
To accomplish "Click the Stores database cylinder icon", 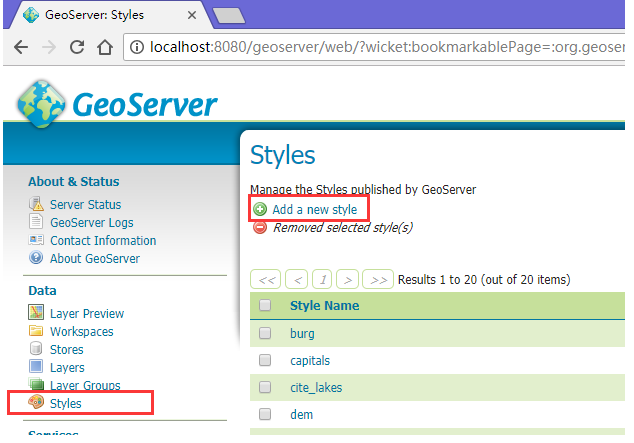I will point(36,348).
